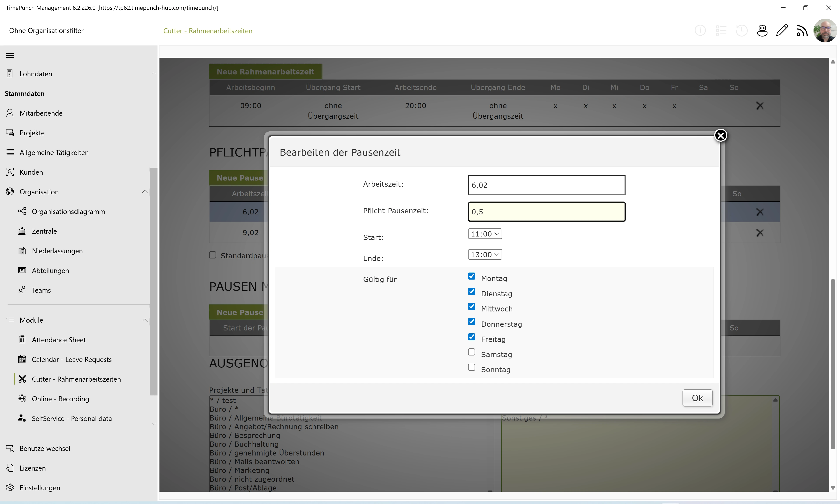Open the Ende time dropdown

click(485, 254)
